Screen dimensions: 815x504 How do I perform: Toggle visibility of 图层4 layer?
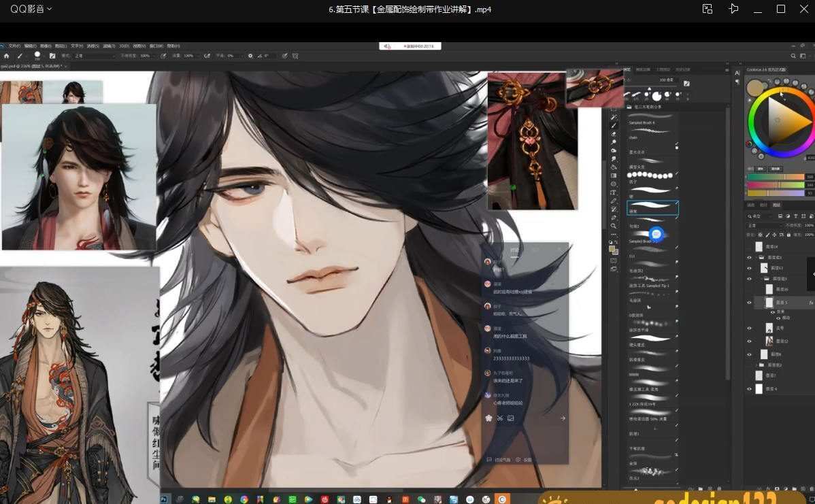(750, 388)
